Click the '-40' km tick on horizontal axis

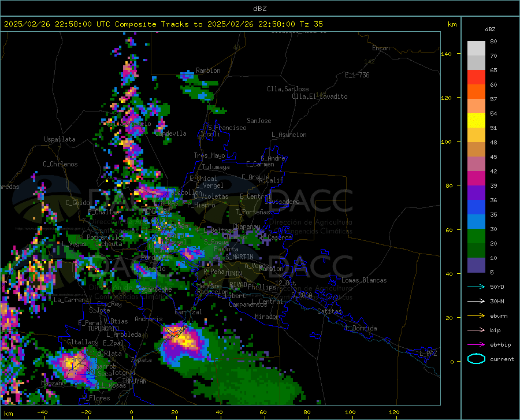point(42,412)
